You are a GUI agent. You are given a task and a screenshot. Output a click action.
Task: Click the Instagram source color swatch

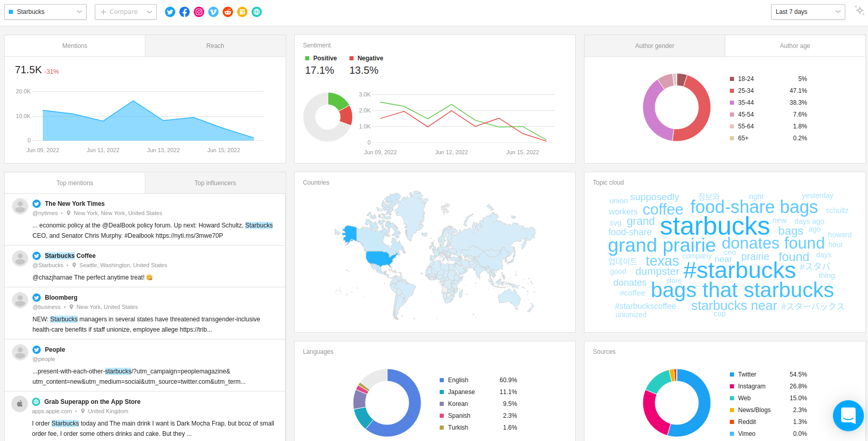[732, 386]
